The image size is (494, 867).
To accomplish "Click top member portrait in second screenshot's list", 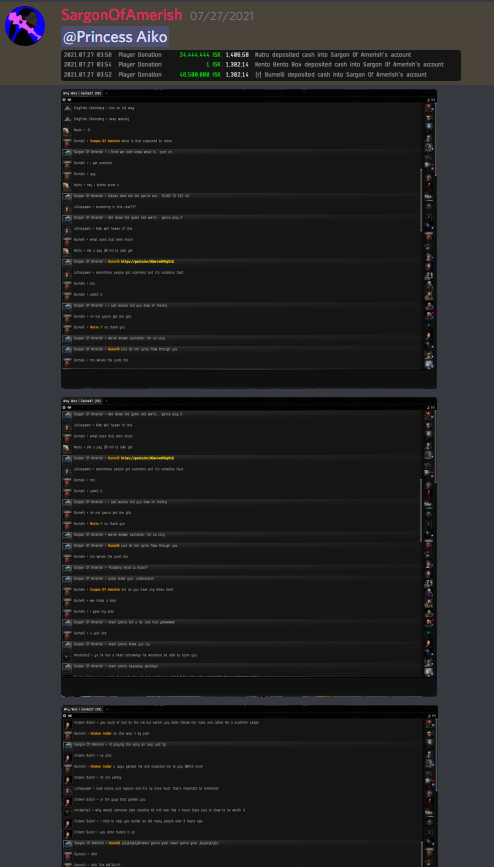I will (x=428, y=415).
